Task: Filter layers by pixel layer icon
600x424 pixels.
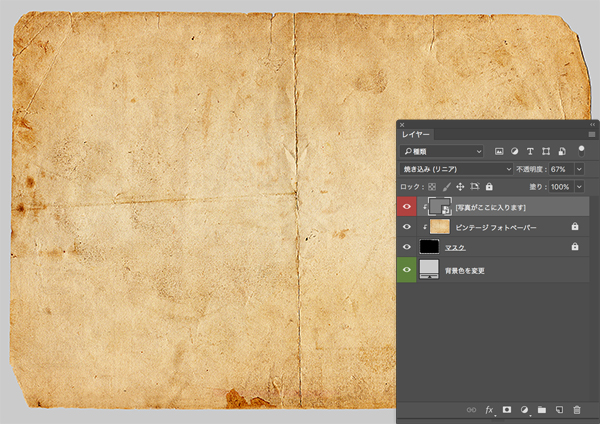Action: click(x=498, y=151)
